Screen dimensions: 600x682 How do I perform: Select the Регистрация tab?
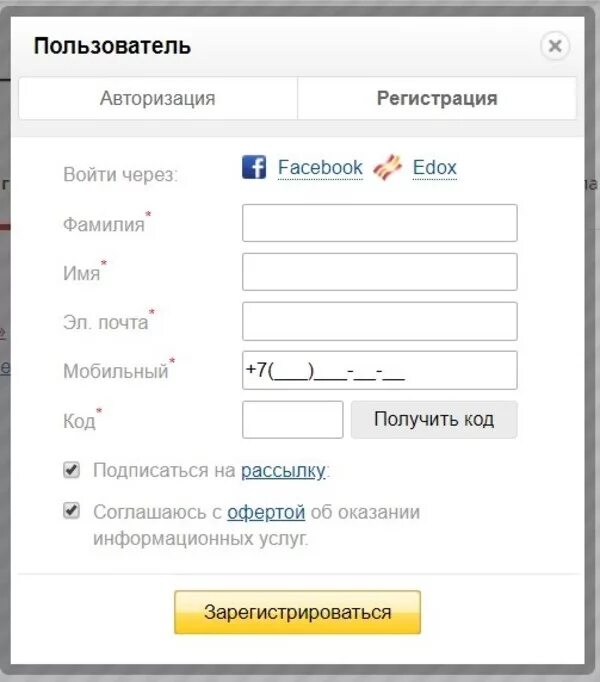click(x=437, y=98)
